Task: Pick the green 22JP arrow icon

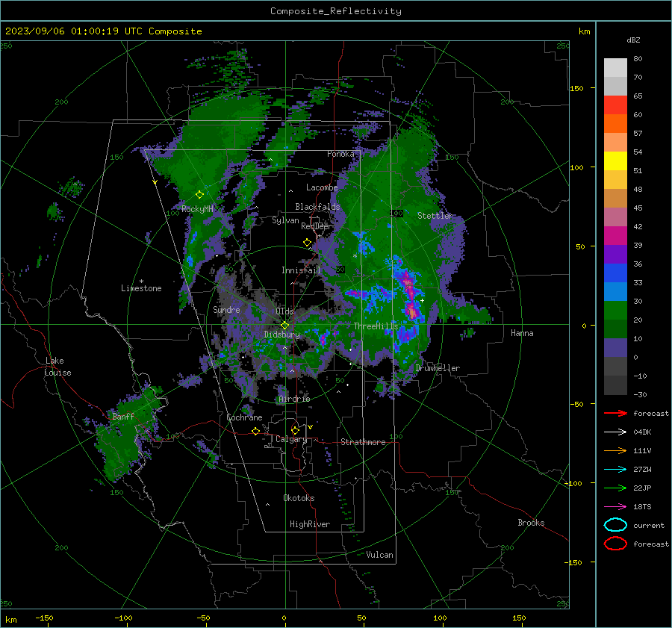Action: click(615, 488)
